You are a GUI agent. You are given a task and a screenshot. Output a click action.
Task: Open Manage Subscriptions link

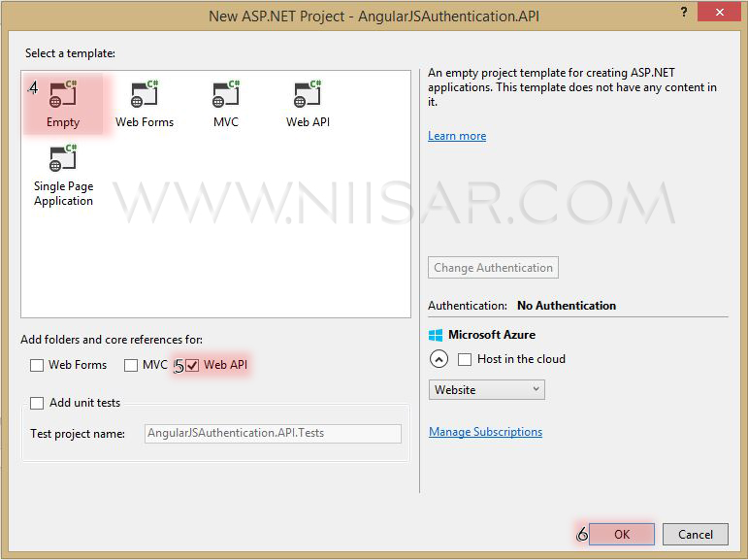pyautogui.click(x=486, y=432)
